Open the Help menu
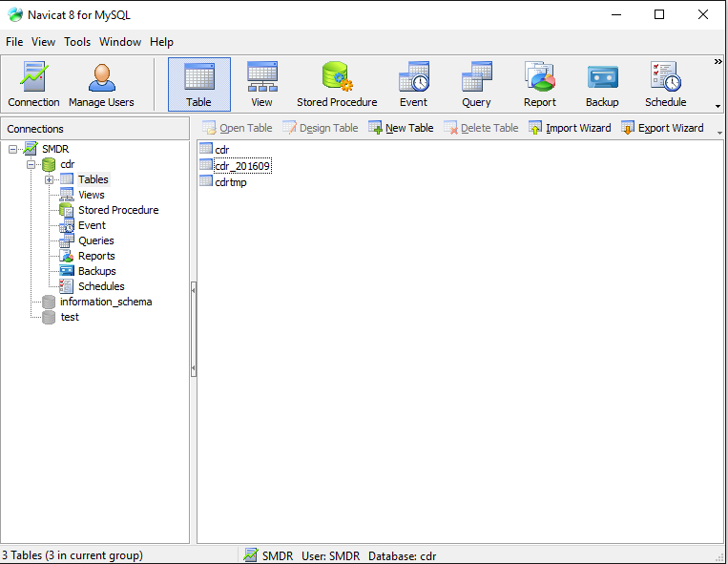Viewport: 728px width, 564px height. click(x=161, y=42)
